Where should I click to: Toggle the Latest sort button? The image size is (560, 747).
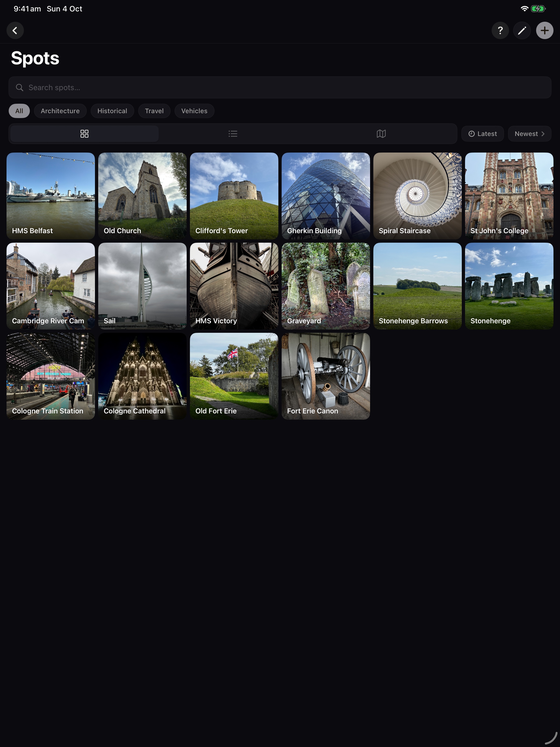[482, 134]
